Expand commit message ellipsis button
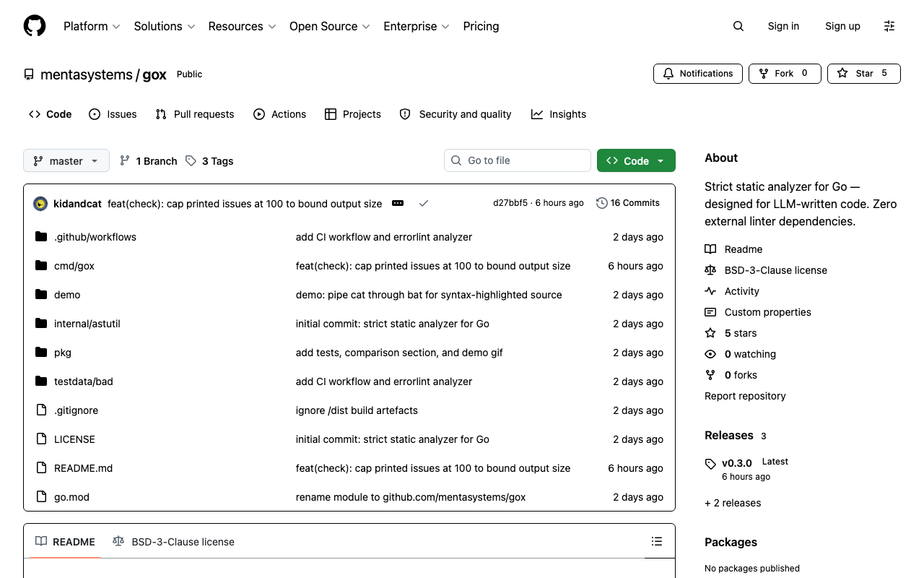924x578 pixels. (398, 204)
